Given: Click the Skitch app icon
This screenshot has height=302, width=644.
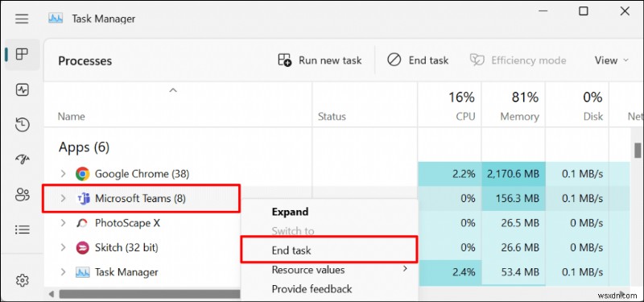Looking at the screenshot, I should click(x=83, y=248).
